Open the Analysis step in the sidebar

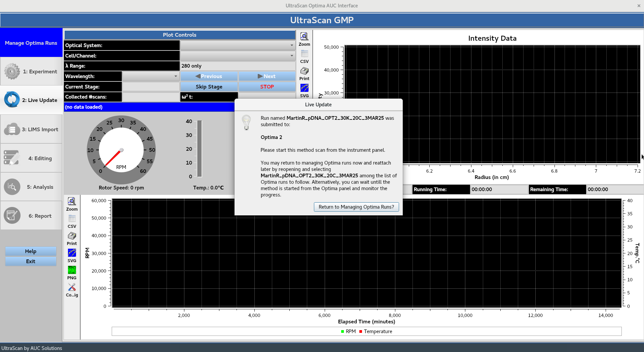pos(31,187)
